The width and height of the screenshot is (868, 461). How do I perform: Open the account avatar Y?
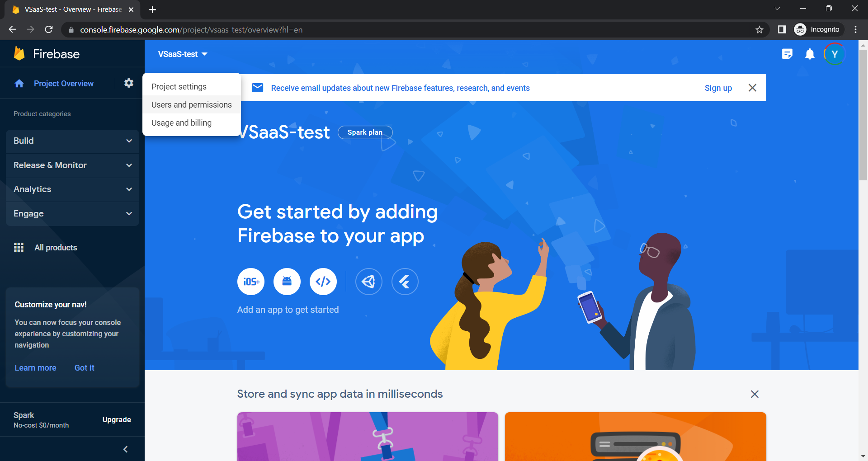(x=835, y=54)
